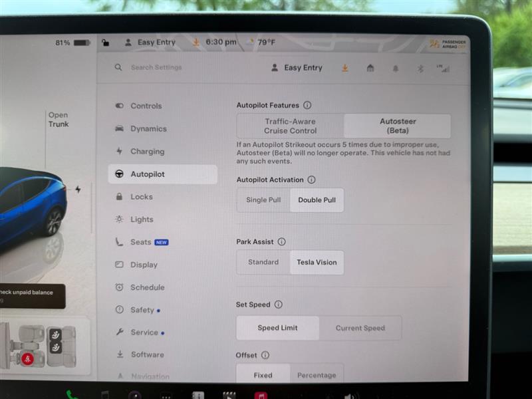Select Traffic-Aware Cruise Control
This screenshot has height=399, width=532.
click(x=290, y=126)
